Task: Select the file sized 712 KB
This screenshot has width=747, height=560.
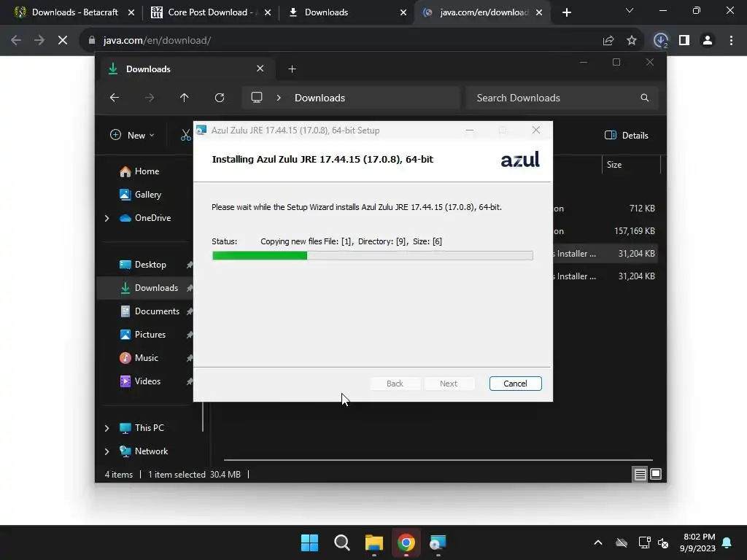Action: coord(605,209)
